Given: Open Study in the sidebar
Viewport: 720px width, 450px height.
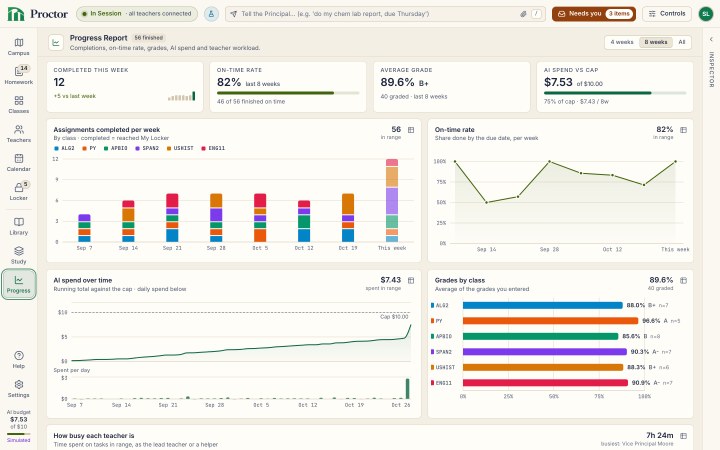Looking at the screenshot, I should tap(18, 255).
